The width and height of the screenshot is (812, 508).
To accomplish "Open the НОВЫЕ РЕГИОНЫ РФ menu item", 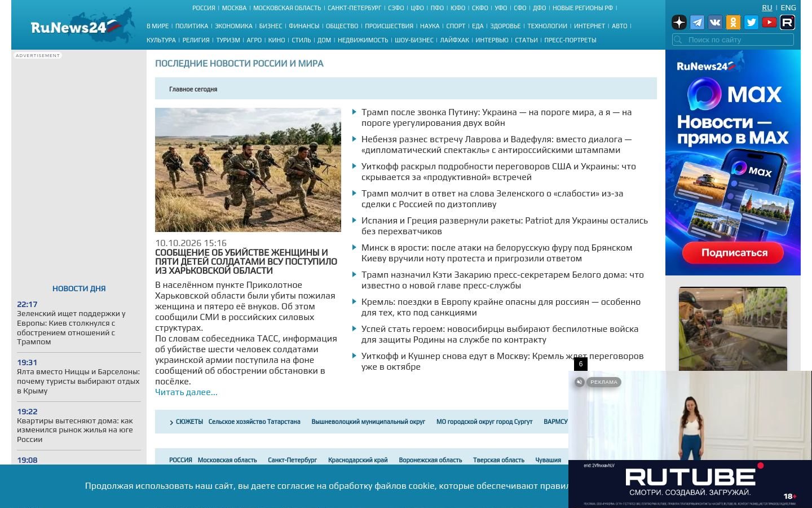I will click(x=582, y=8).
